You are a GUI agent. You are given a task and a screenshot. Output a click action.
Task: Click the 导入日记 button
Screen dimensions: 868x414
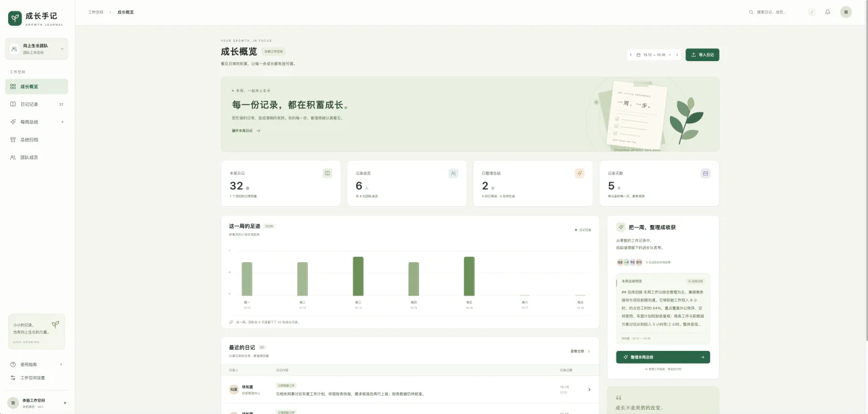[x=703, y=55]
